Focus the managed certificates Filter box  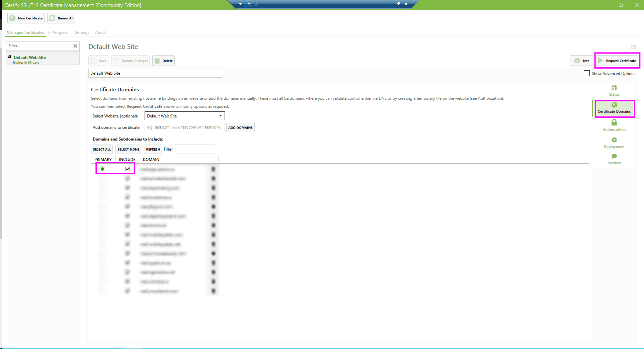tap(39, 46)
